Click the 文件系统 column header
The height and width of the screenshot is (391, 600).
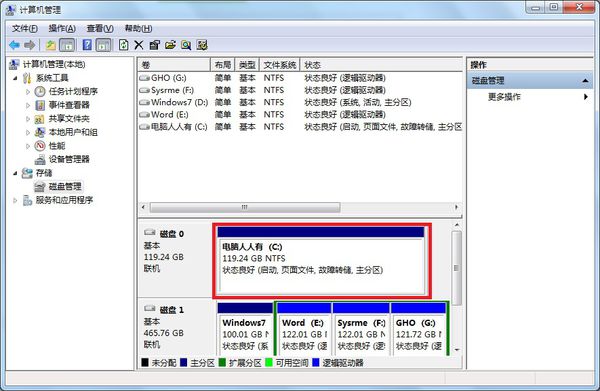pos(280,65)
